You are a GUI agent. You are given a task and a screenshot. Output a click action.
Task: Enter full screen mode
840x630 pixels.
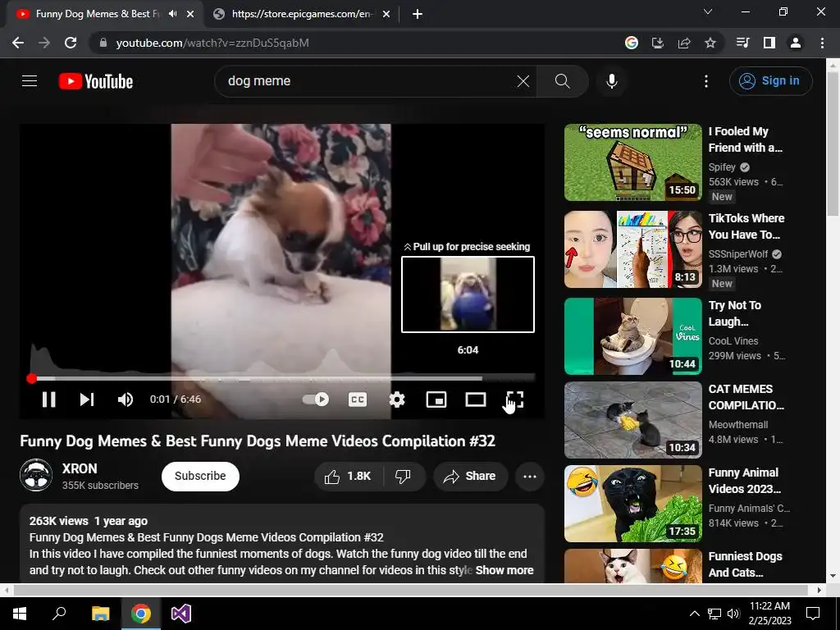(x=515, y=399)
